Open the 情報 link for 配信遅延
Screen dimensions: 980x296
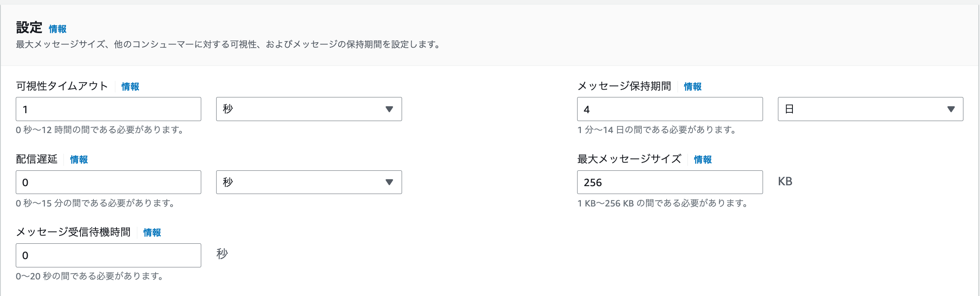point(78,160)
